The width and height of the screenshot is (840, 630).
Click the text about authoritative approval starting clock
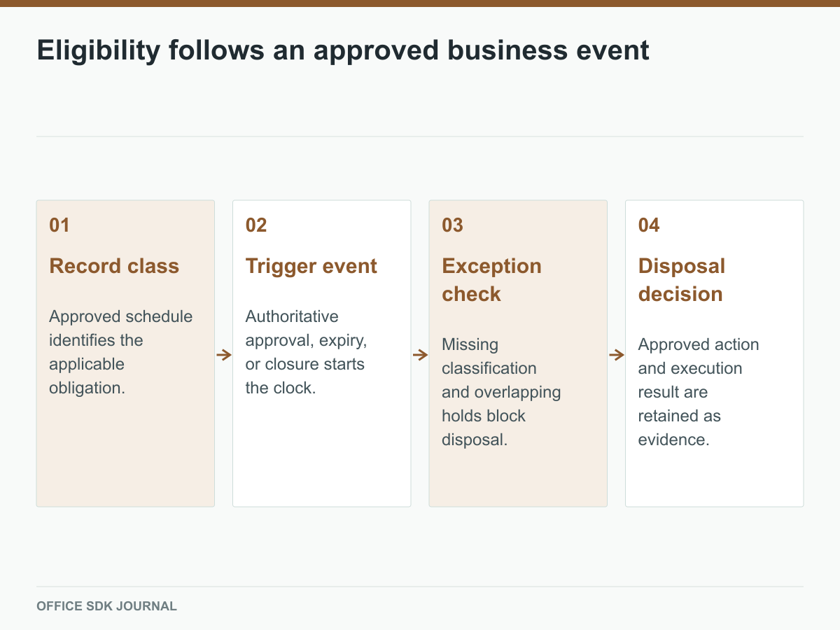pos(307,352)
